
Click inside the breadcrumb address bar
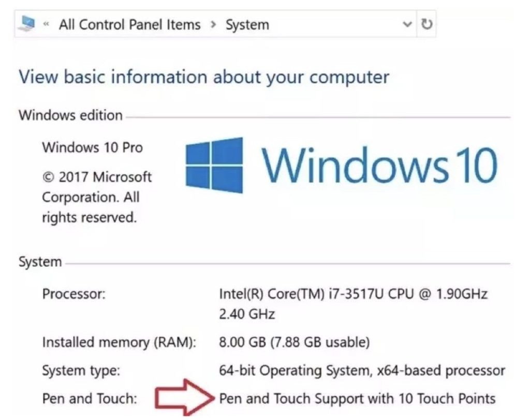coord(321,24)
